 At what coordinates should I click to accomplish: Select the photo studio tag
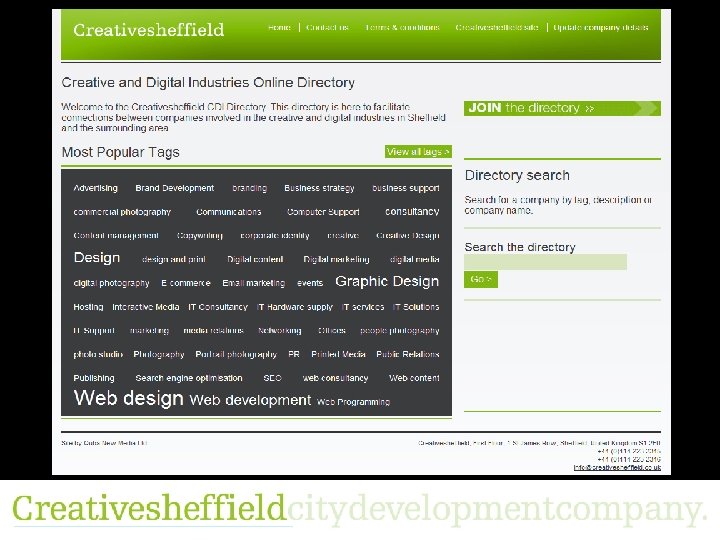98,354
